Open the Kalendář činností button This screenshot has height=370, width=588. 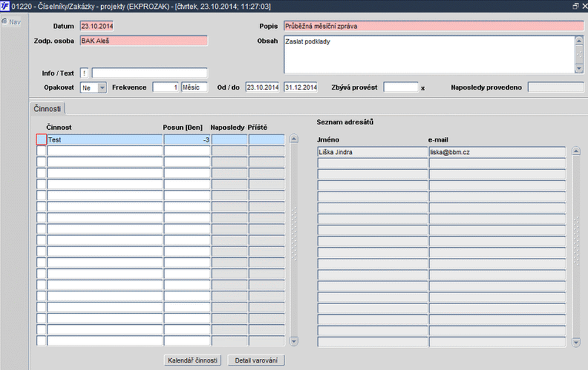click(192, 360)
